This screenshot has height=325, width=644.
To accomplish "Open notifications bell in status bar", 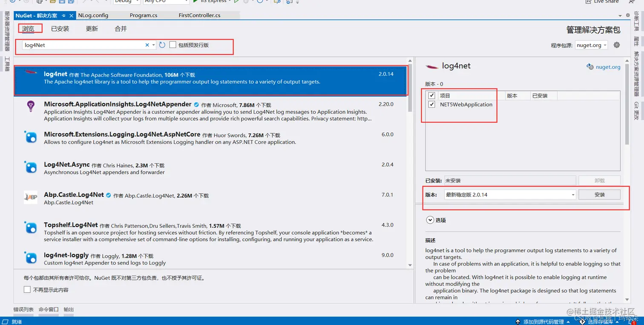I will click(x=631, y=322).
